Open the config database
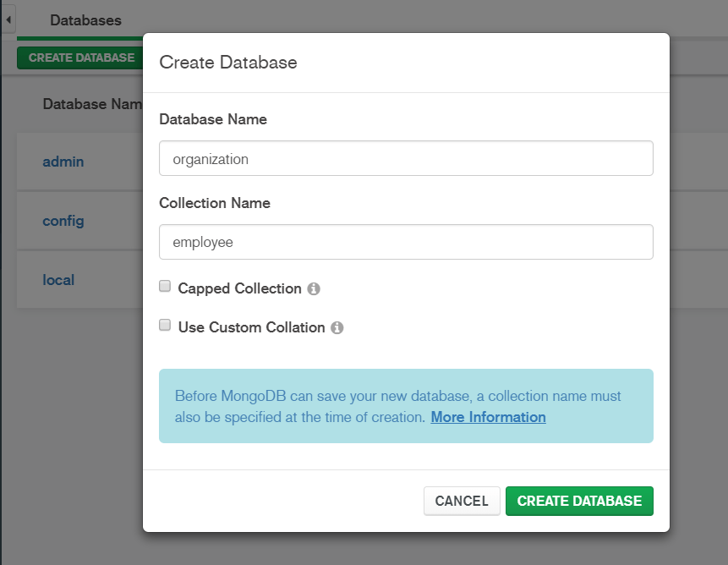The width and height of the screenshot is (728, 565). (x=63, y=221)
